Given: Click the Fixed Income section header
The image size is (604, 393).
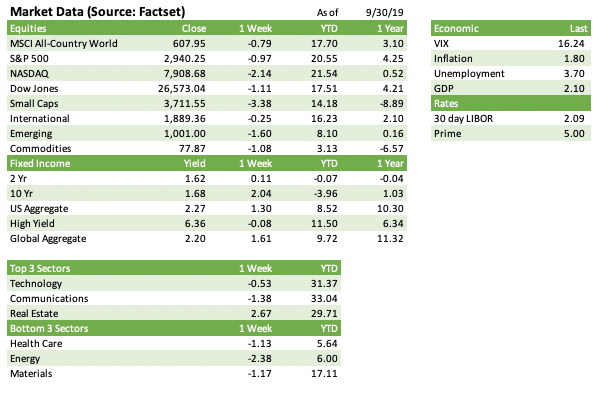Looking at the screenshot, I should click(40, 163).
